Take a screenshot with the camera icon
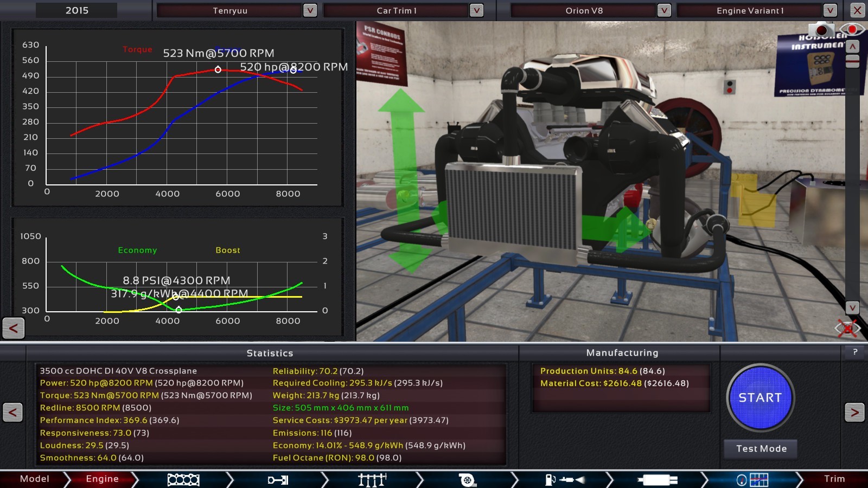 821,30
